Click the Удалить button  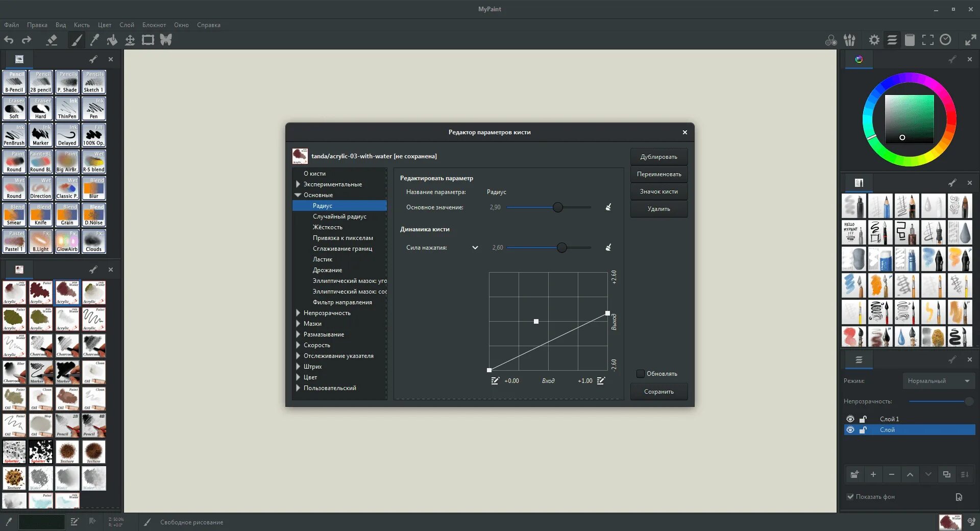tap(659, 209)
